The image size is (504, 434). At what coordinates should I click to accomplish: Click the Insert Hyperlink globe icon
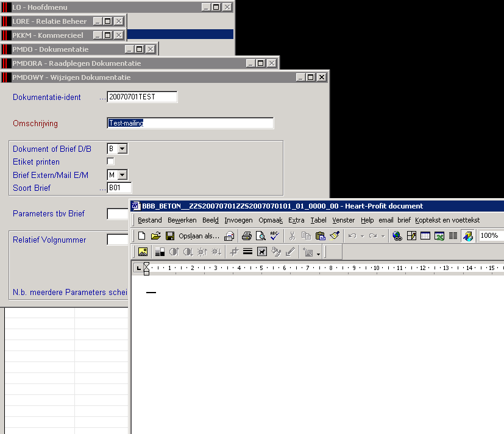click(x=397, y=236)
